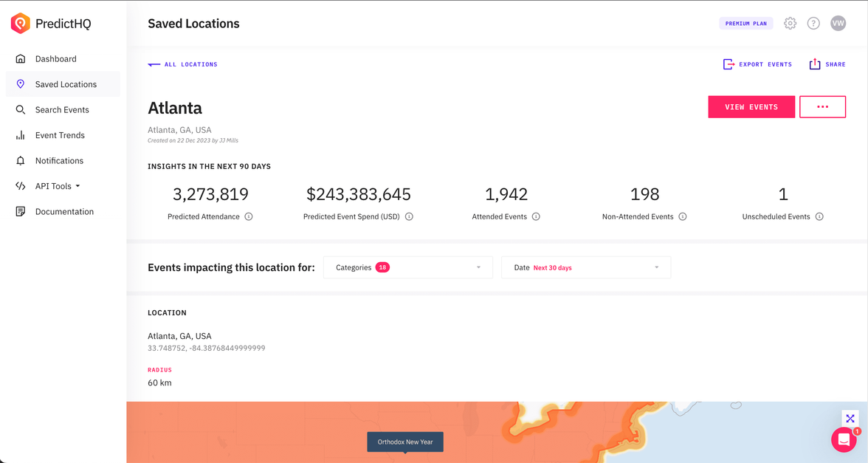Click Export Events
Viewport: 868px width, 463px height.
click(757, 65)
